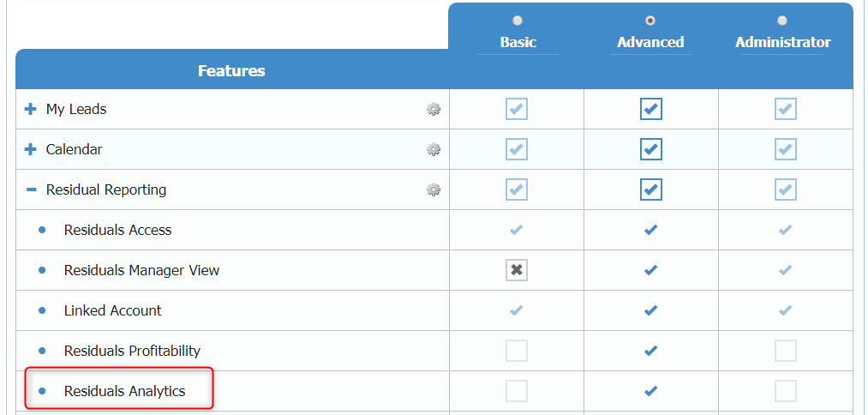Collapse the Residual Reporting section
The image size is (868, 415).
tap(31, 189)
